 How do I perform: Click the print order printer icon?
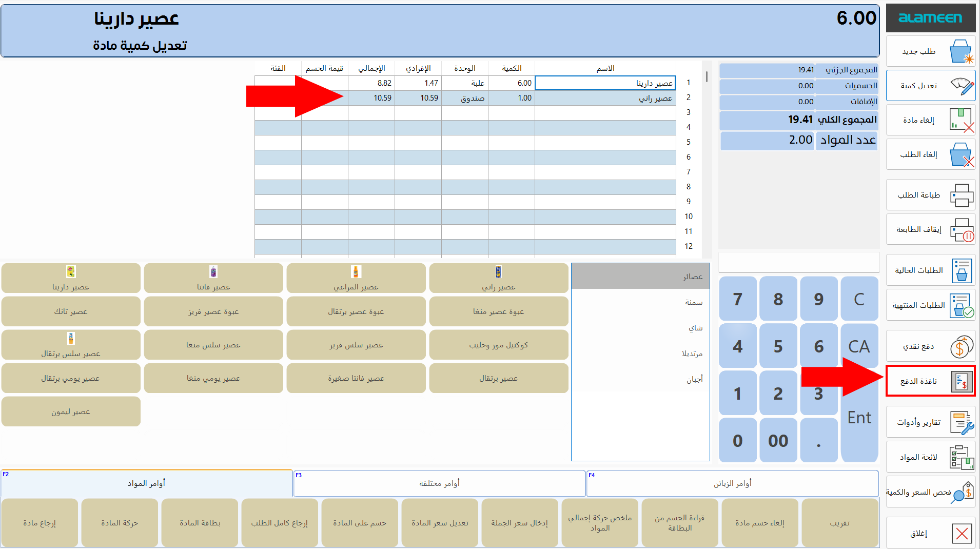961,195
